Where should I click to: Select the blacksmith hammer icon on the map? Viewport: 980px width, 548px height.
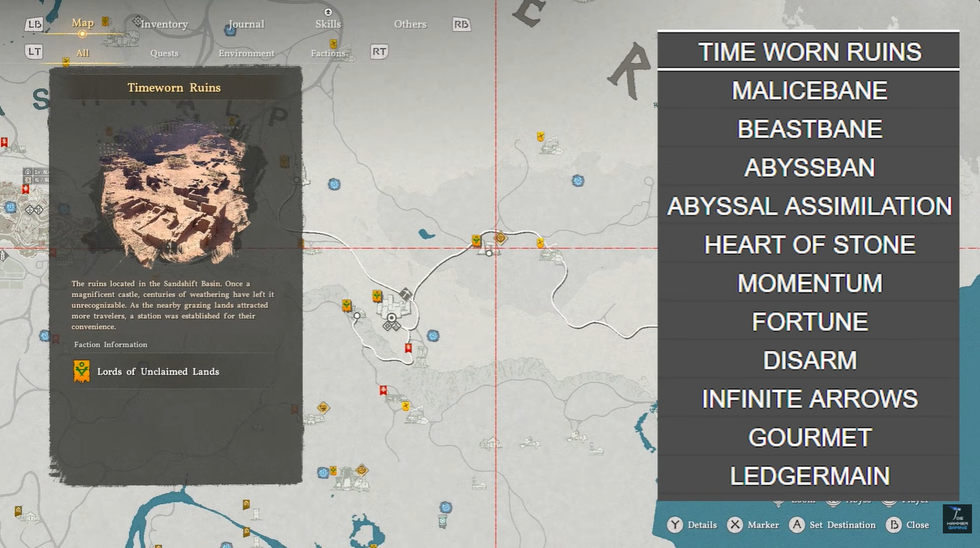406,294
